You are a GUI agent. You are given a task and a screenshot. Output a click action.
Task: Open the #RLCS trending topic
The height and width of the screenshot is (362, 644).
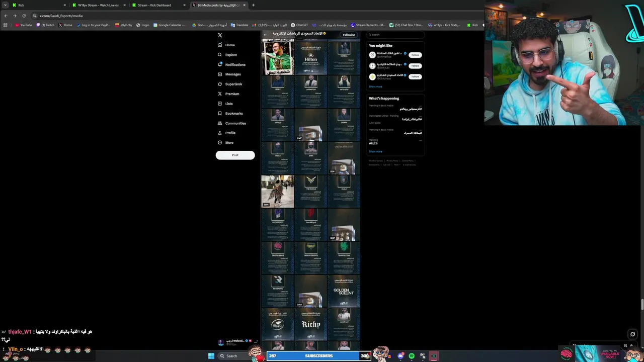373,143
